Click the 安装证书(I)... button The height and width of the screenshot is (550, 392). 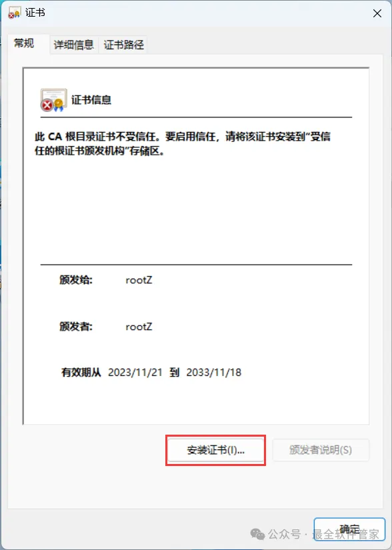pyautogui.click(x=215, y=450)
